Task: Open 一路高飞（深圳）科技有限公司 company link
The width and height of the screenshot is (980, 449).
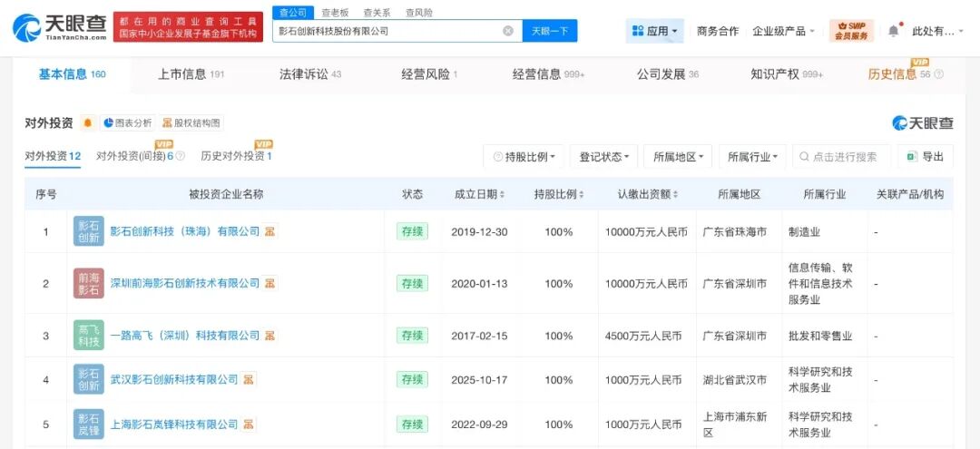Action: [184, 336]
